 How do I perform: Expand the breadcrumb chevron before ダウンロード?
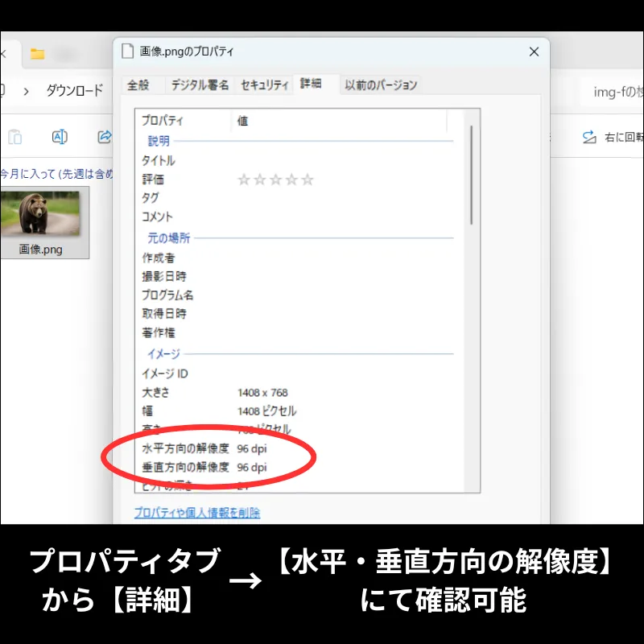point(27,90)
